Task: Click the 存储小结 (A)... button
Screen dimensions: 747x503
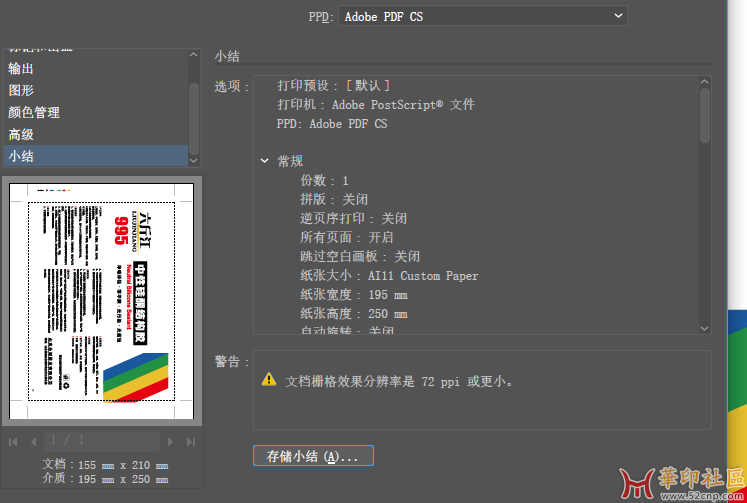Action: point(313,456)
